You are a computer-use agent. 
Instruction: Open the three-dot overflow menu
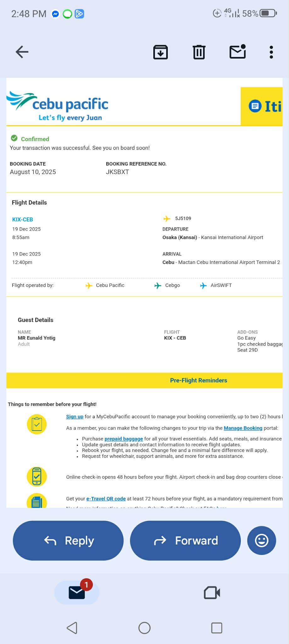[271, 52]
